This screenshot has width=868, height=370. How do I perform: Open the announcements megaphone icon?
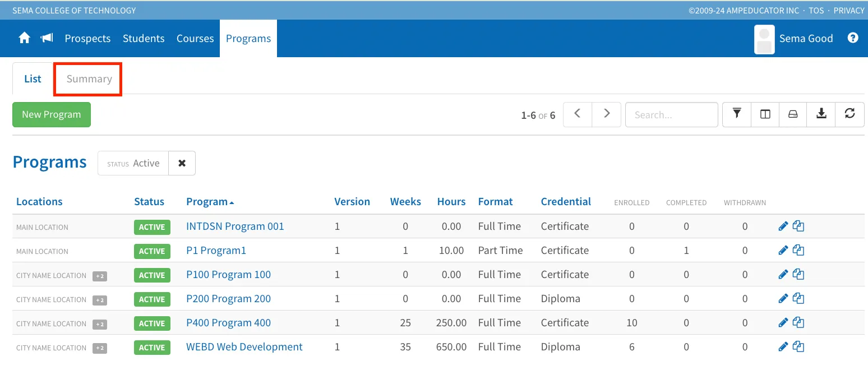pos(47,38)
